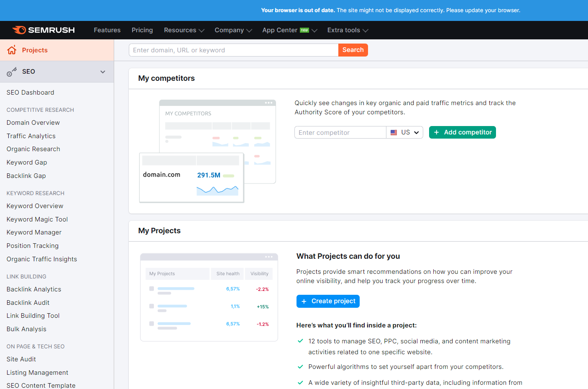Open Traffic Analytics
Screen dimensions: 588x389
coord(31,136)
